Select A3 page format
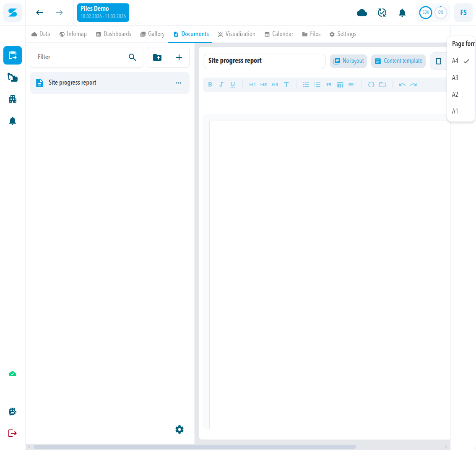 pos(461,78)
